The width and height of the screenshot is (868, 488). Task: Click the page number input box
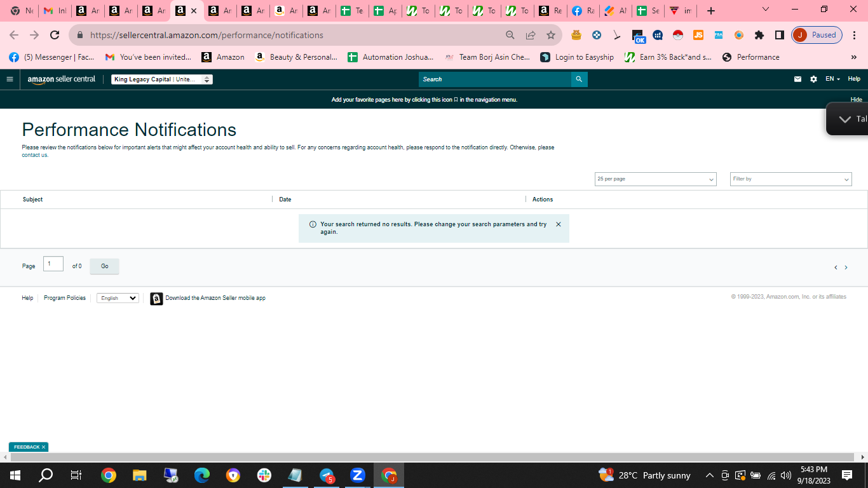coord(53,264)
